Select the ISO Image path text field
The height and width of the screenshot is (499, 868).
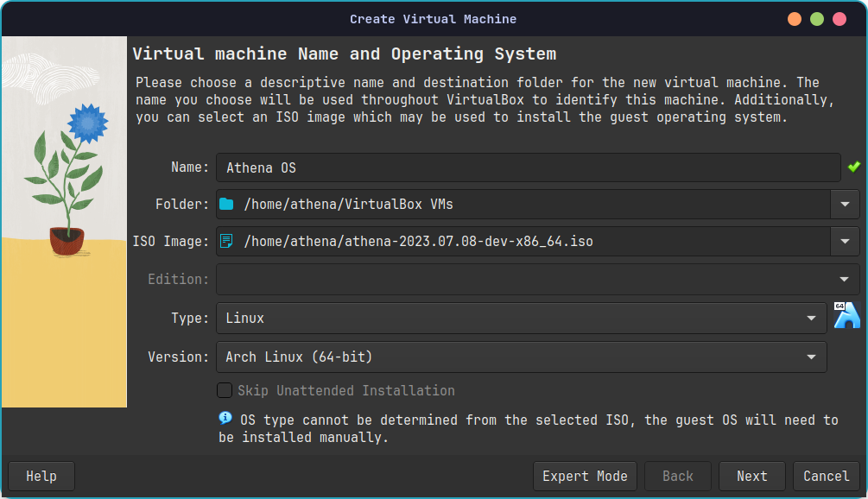pyautogui.click(x=518, y=241)
